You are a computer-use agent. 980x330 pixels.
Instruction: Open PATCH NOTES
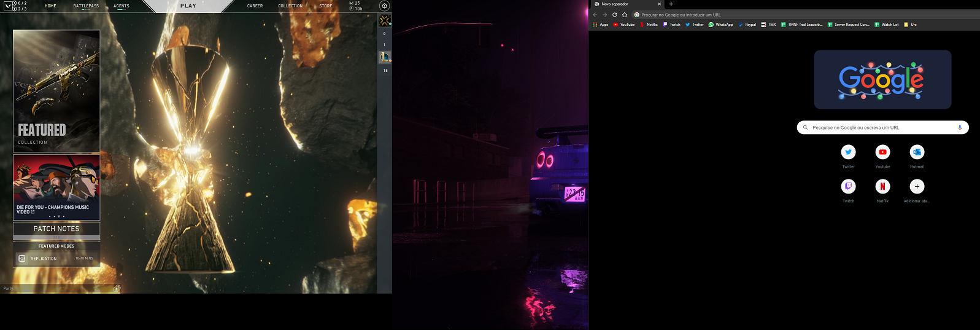56,230
